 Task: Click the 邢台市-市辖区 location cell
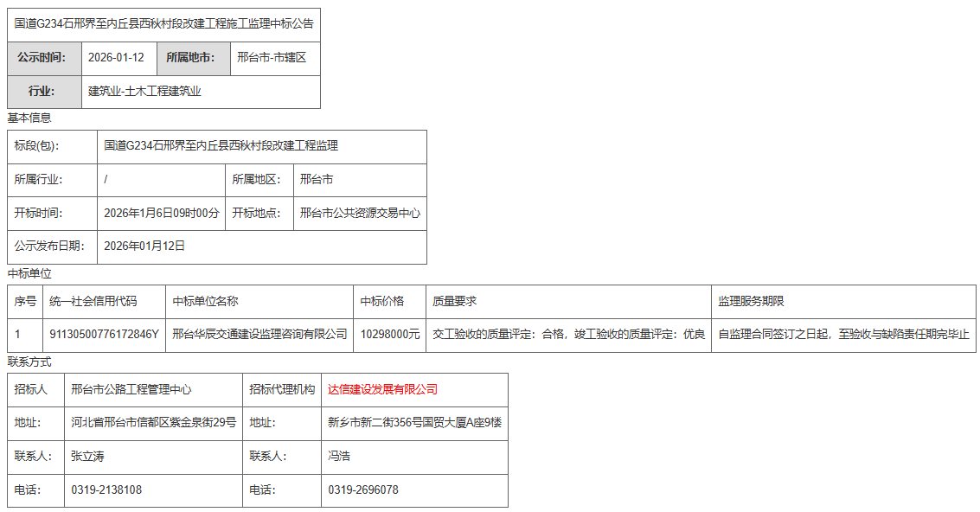pos(272,58)
